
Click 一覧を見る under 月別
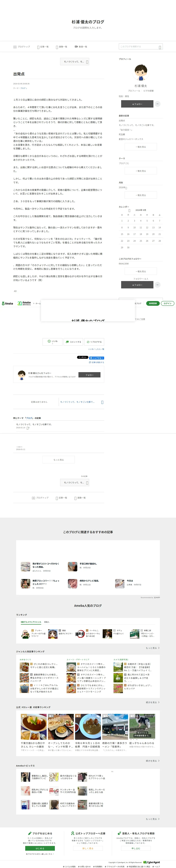point(141,195)
